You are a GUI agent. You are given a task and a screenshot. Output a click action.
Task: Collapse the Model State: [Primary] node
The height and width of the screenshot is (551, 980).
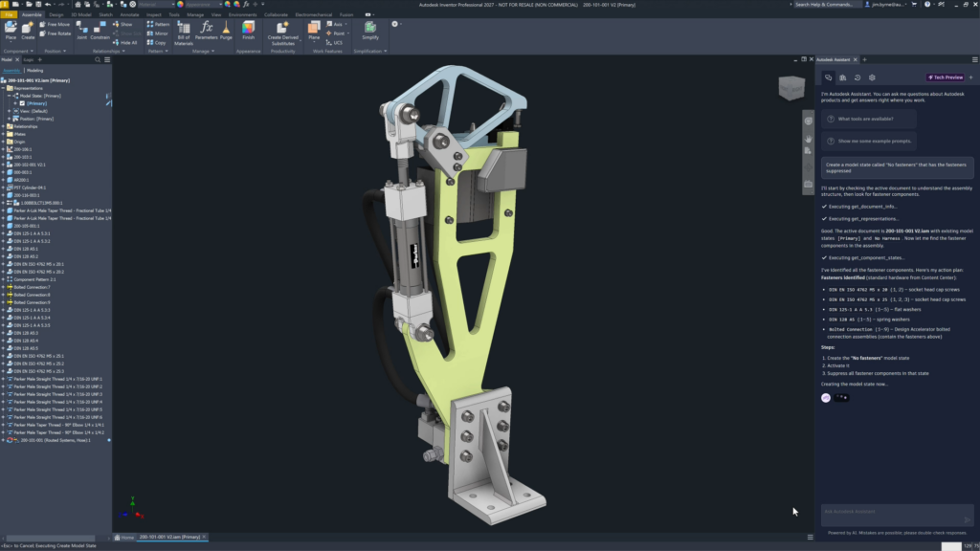[9, 96]
